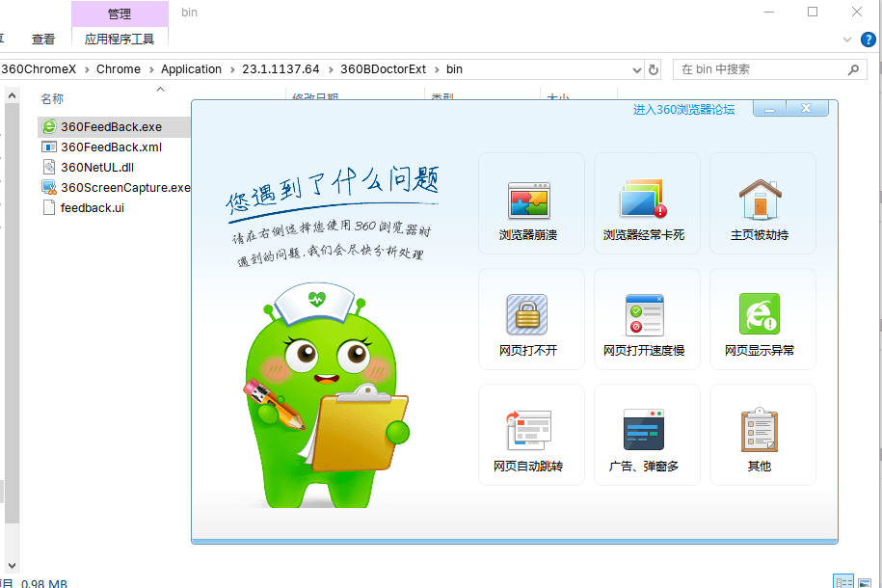The width and height of the screenshot is (882, 588).
Task: Open the 进入360浏览器论坛 forum link
Action: coord(683,110)
